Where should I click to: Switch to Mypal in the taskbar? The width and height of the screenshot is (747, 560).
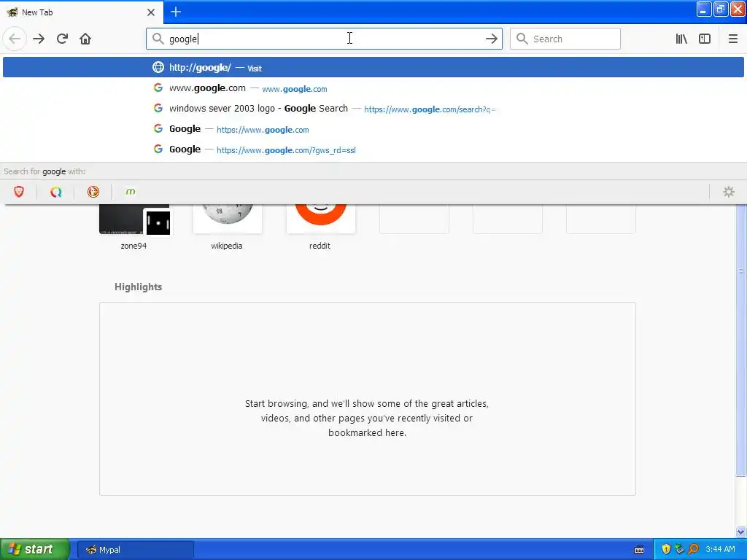click(x=135, y=550)
